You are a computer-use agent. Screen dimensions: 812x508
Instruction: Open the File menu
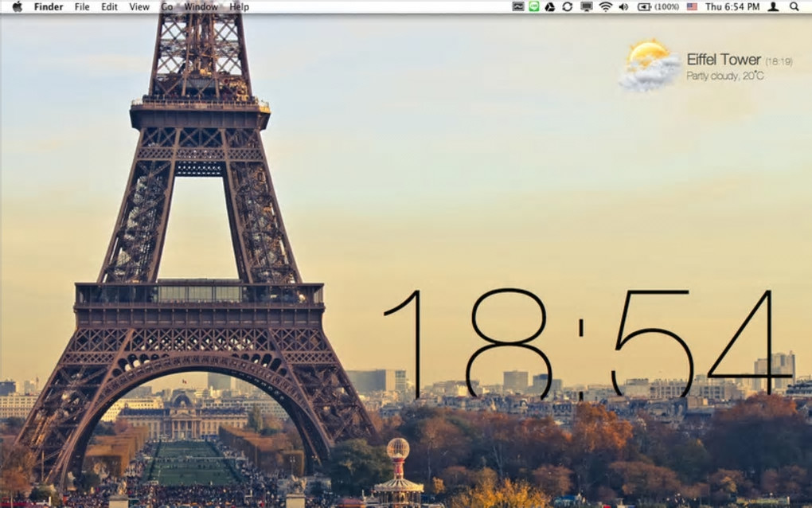tap(82, 6)
